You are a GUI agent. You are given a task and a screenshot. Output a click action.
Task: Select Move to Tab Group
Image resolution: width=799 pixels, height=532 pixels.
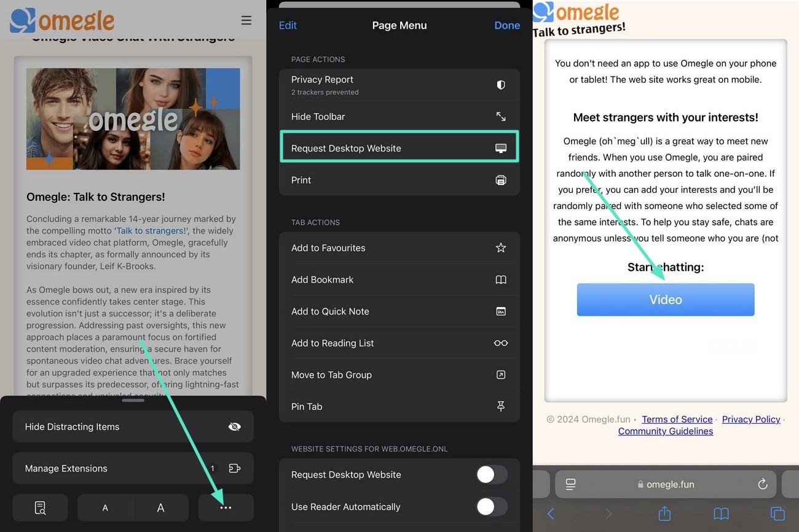pos(399,375)
